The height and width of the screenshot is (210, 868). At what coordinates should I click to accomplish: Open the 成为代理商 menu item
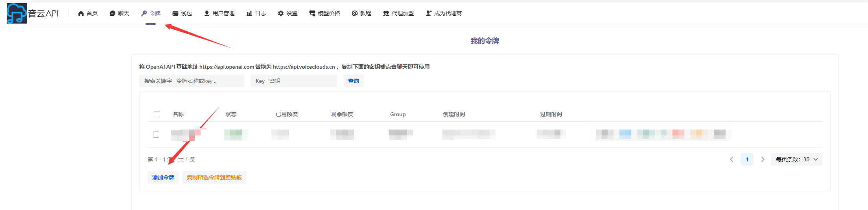click(444, 13)
